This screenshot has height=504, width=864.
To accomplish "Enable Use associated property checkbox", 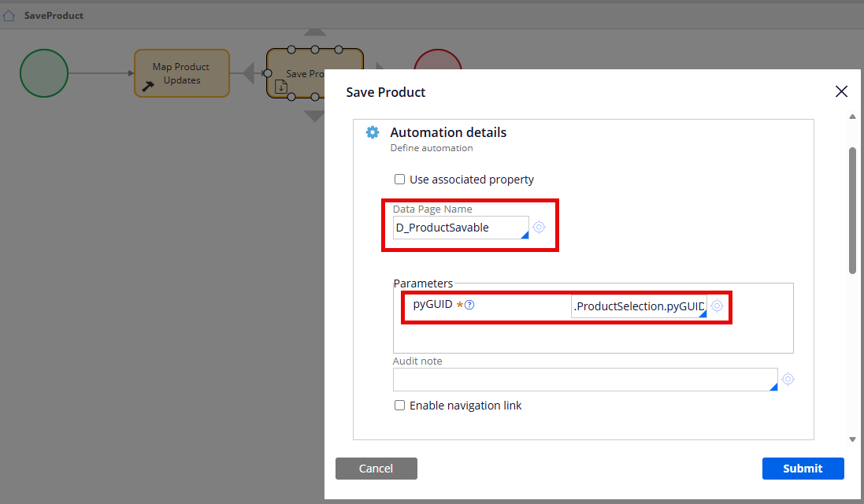I will (400, 180).
